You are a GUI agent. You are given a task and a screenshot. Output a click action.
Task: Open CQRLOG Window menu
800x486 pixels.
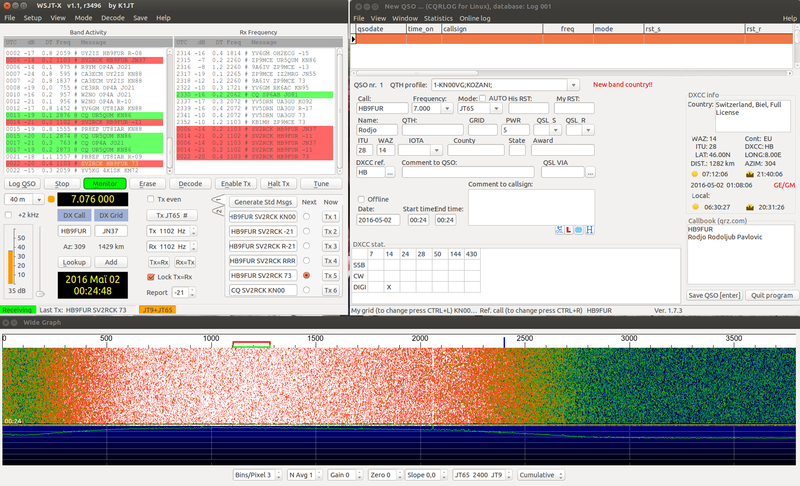tap(405, 18)
